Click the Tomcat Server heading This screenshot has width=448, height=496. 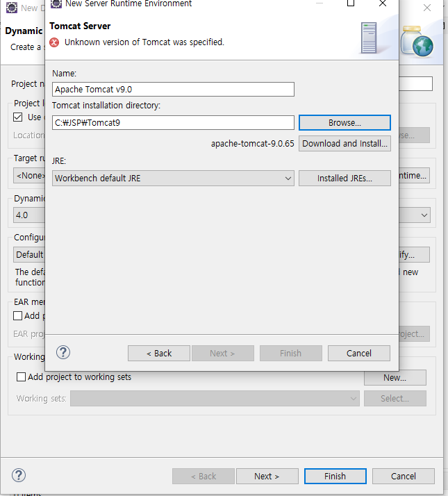pos(80,26)
